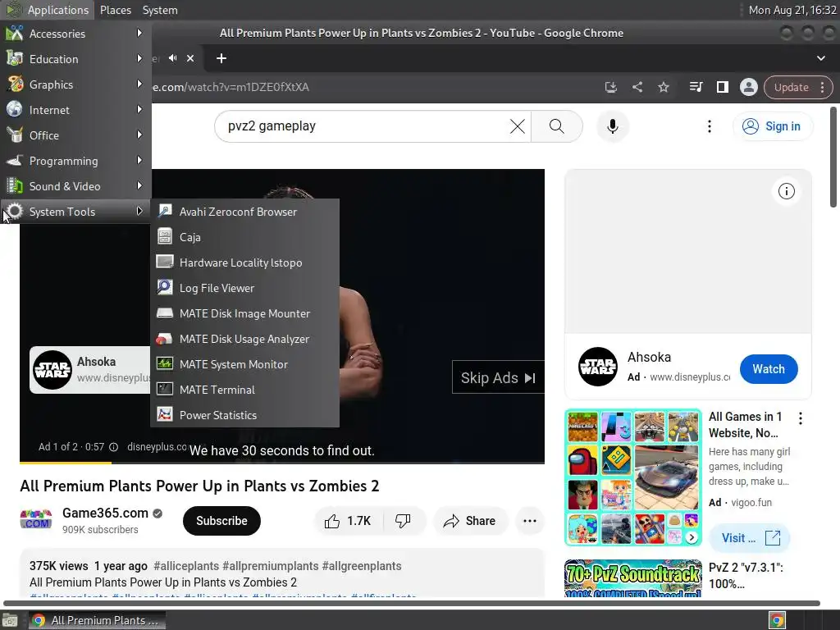Click the Sign in button
The height and width of the screenshot is (630, 840).
[x=772, y=126]
